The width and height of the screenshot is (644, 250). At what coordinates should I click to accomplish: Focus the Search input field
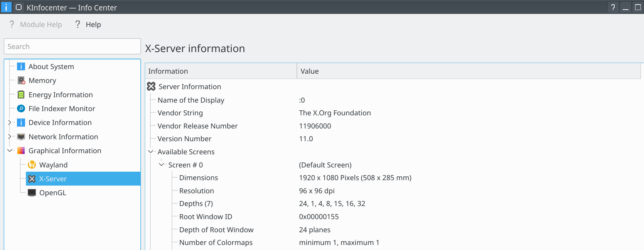pyautogui.click(x=72, y=46)
